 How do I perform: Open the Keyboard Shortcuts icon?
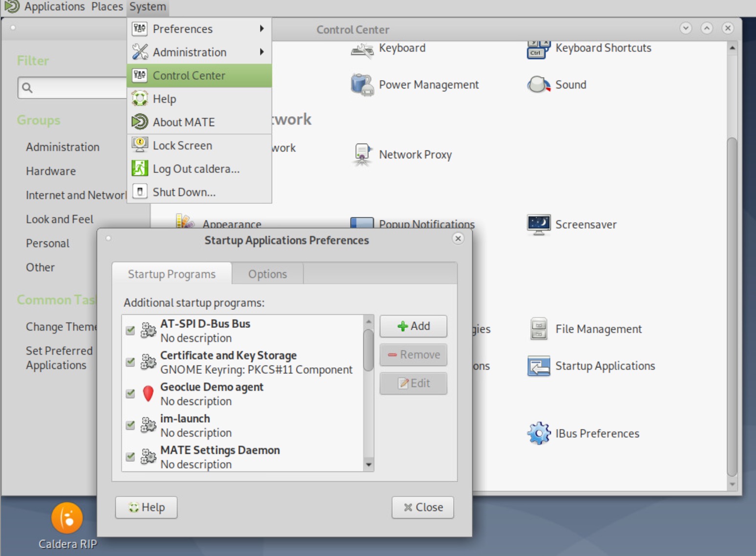pyautogui.click(x=538, y=49)
